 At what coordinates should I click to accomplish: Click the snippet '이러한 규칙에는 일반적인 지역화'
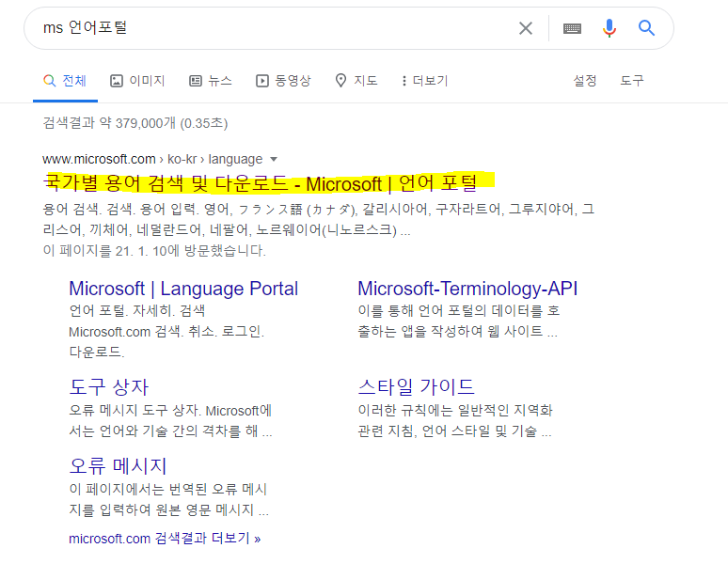coord(455,421)
